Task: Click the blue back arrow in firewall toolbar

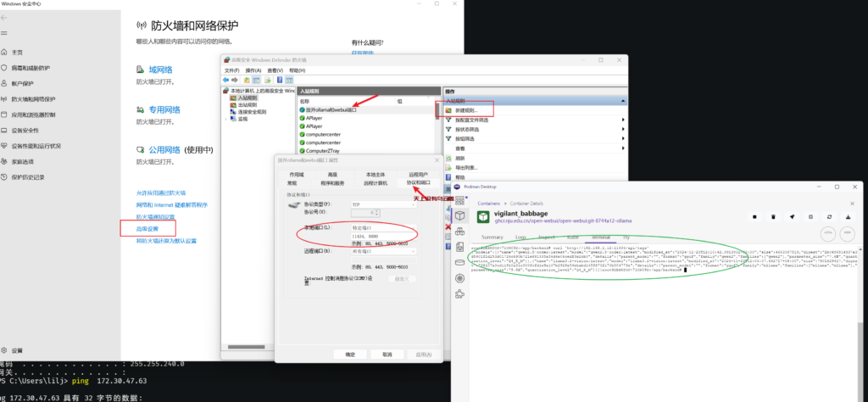Action: coord(225,80)
